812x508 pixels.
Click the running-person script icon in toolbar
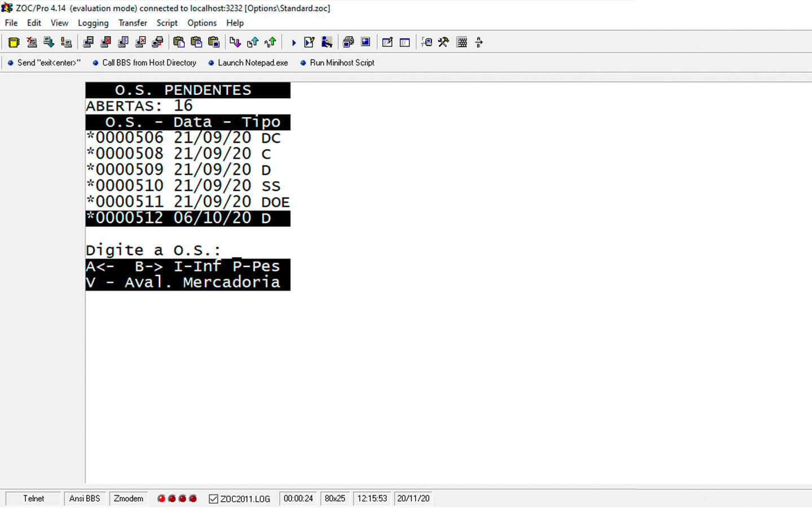tap(326, 42)
